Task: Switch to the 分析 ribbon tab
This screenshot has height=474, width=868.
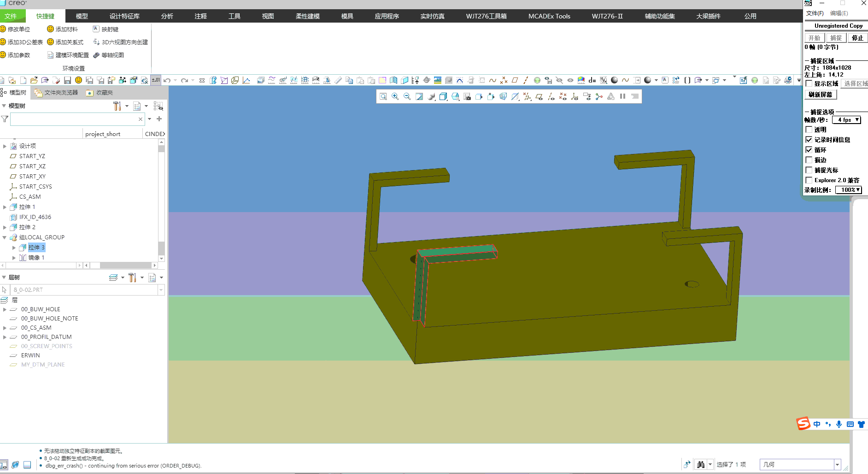Action: click(167, 16)
